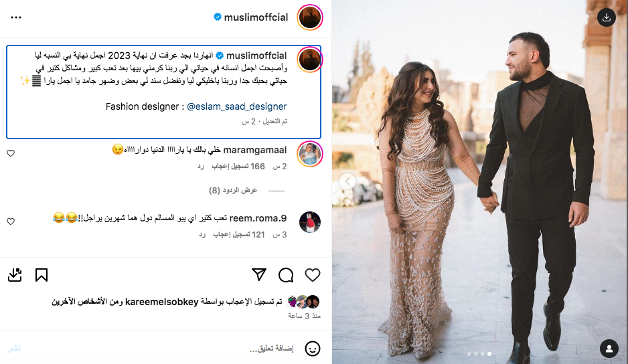Download the photo using the top-right arrow icon
This screenshot has height=364, width=628.
[607, 17]
